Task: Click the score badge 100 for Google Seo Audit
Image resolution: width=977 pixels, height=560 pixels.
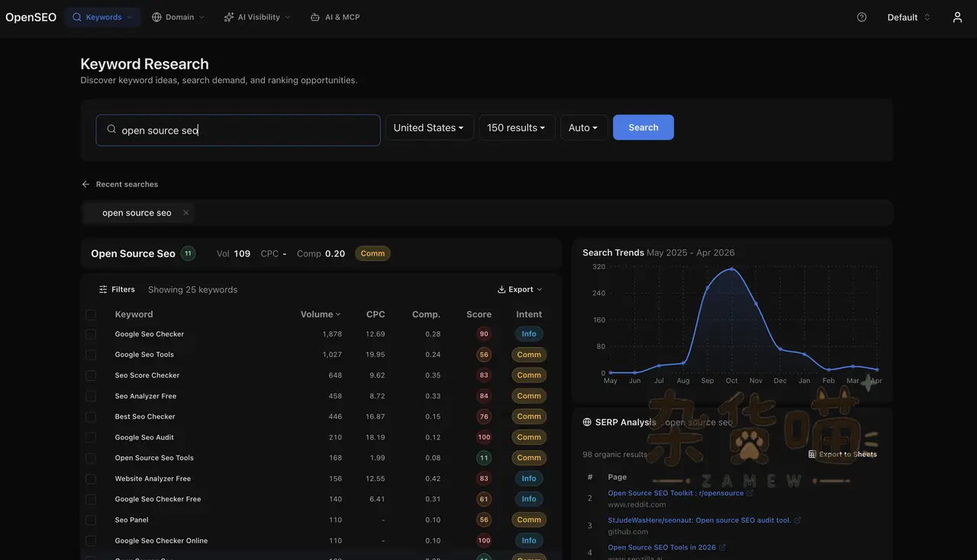Action: pyautogui.click(x=484, y=437)
